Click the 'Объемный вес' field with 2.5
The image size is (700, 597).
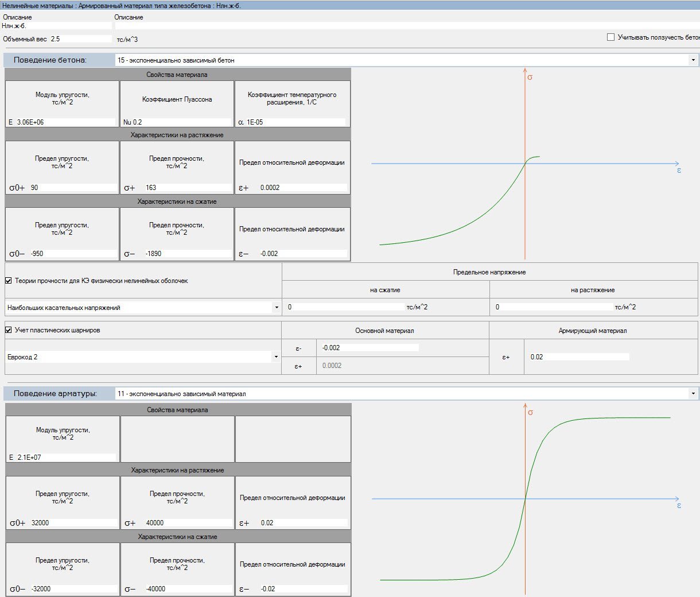point(80,39)
